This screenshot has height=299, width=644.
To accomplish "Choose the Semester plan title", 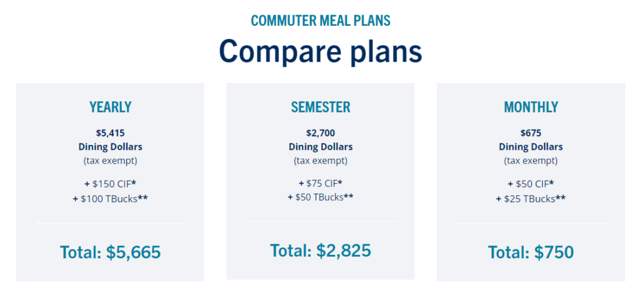I will pos(320,108).
